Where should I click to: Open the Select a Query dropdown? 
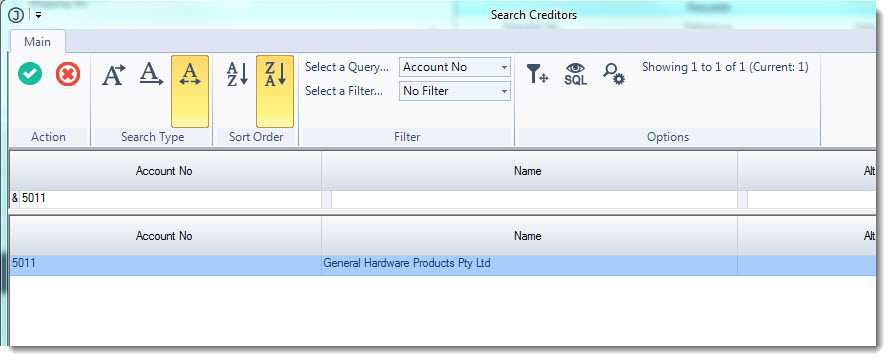click(455, 67)
